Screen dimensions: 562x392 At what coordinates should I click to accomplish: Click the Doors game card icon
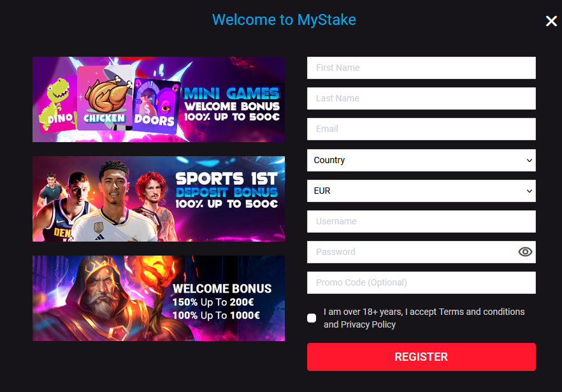tap(155, 106)
